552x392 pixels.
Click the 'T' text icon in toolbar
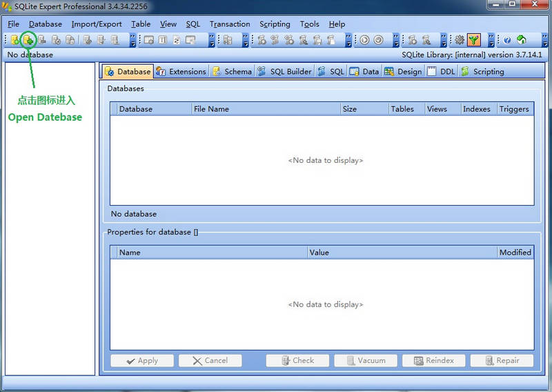[x=163, y=40]
